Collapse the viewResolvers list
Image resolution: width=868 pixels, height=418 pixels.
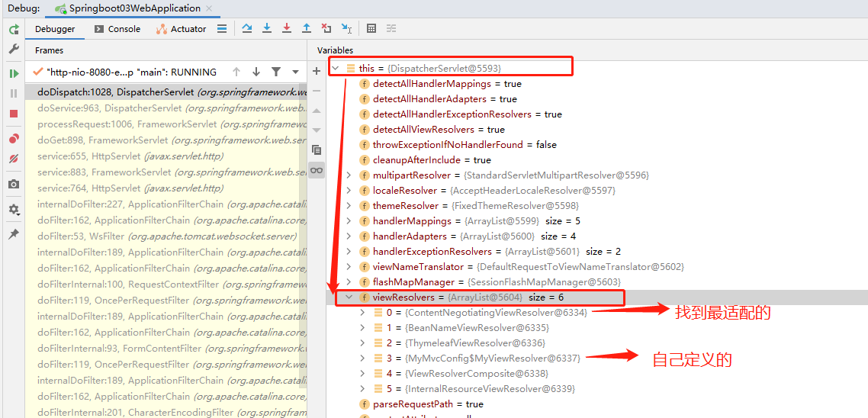click(349, 297)
